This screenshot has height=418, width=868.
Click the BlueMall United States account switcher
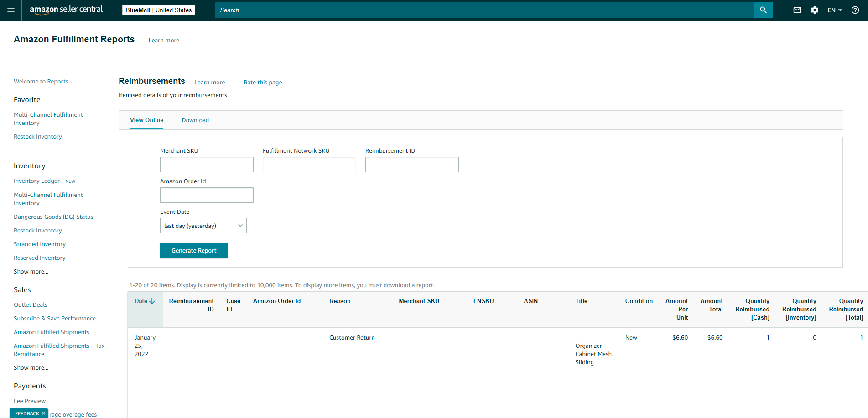tap(158, 10)
